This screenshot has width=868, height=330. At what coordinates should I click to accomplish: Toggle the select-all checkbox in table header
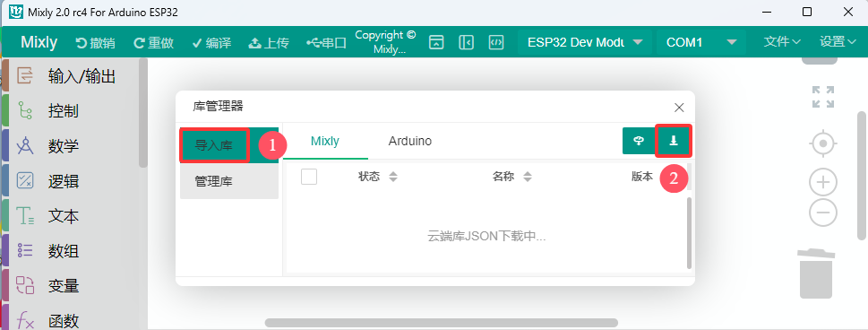[x=309, y=177]
